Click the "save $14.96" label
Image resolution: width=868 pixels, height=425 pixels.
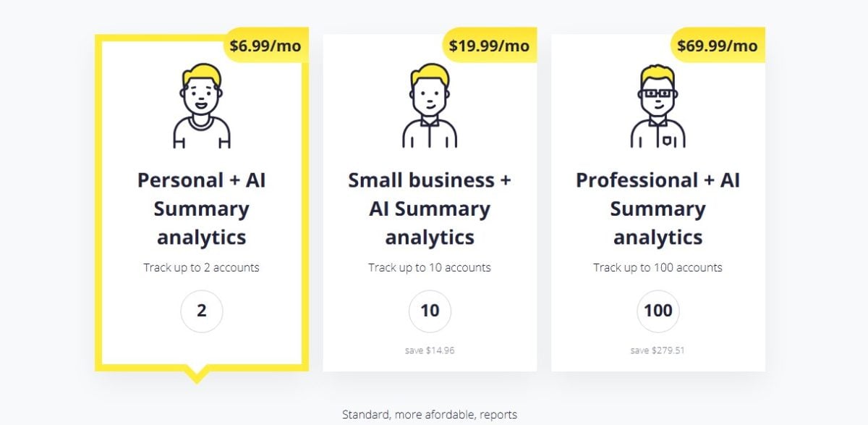430,350
